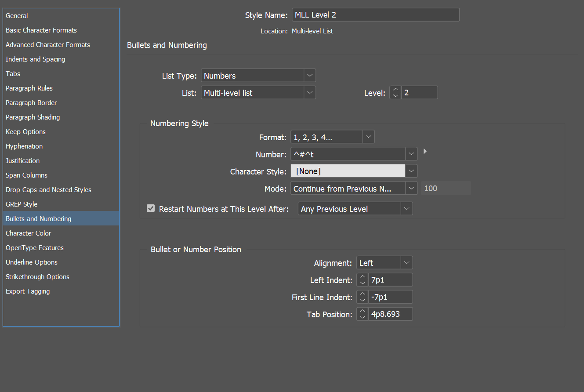Edit the Style Name field
Viewport: 584px width, 392px height.
(x=376, y=15)
